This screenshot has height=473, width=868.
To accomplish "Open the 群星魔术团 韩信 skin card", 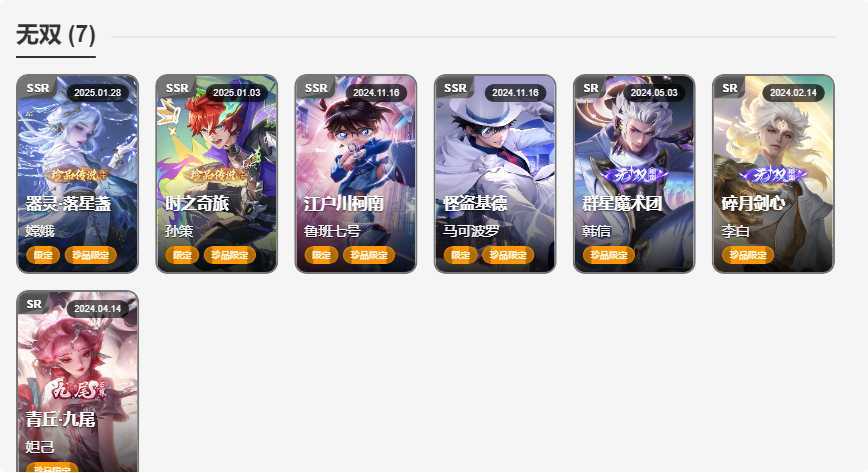I will [634, 174].
